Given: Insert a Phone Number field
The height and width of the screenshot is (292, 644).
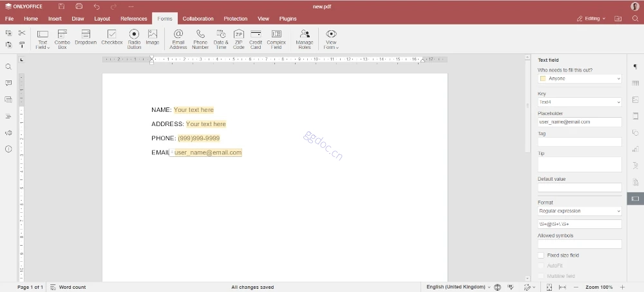Looking at the screenshot, I should click(x=200, y=39).
